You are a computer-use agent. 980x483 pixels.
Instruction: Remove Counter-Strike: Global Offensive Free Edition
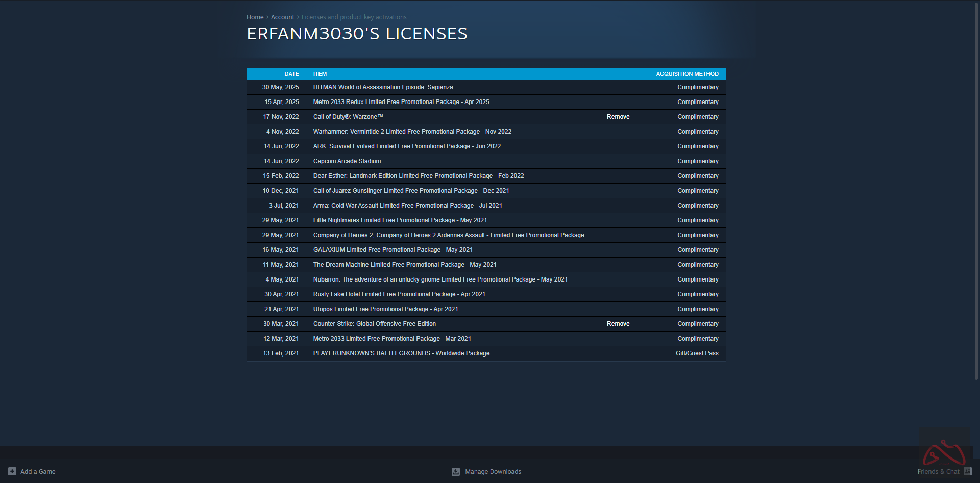point(618,324)
